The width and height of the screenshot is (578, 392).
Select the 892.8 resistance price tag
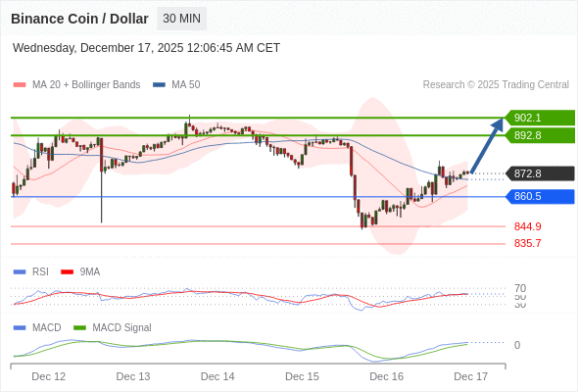coord(540,135)
